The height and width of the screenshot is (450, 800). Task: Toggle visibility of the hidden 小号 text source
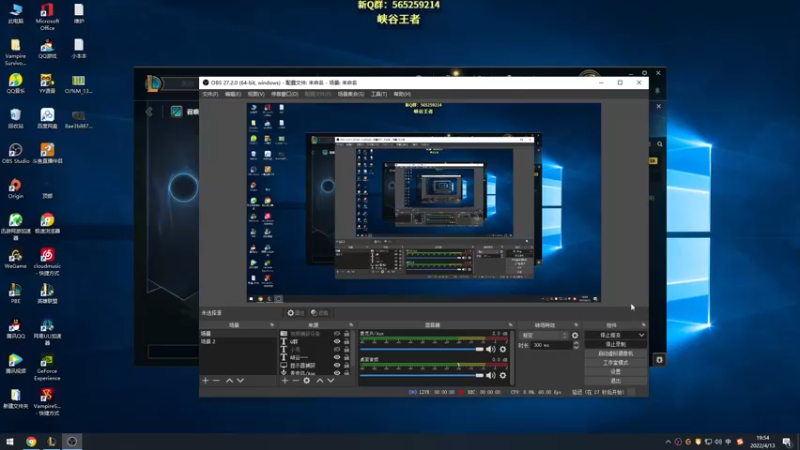tap(337, 349)
